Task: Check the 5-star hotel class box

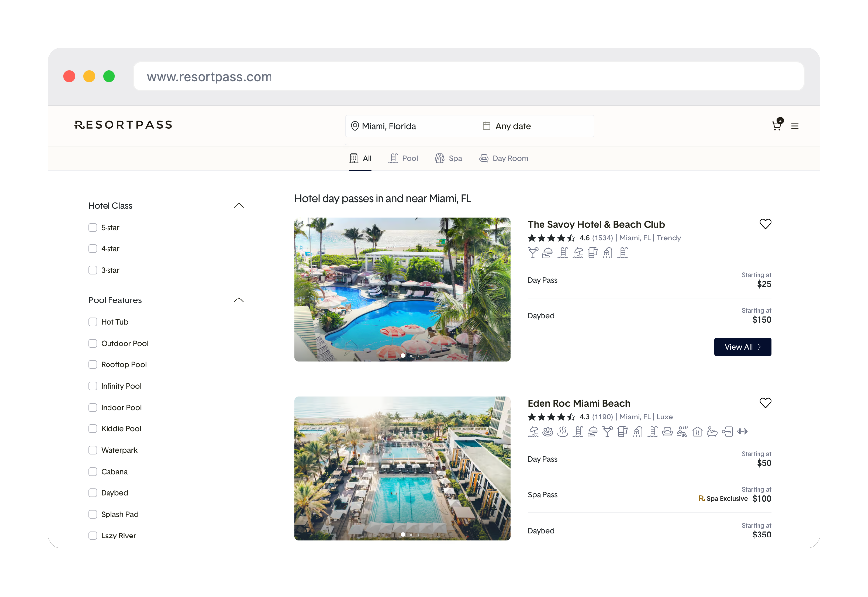Action: tap(93, 228)
